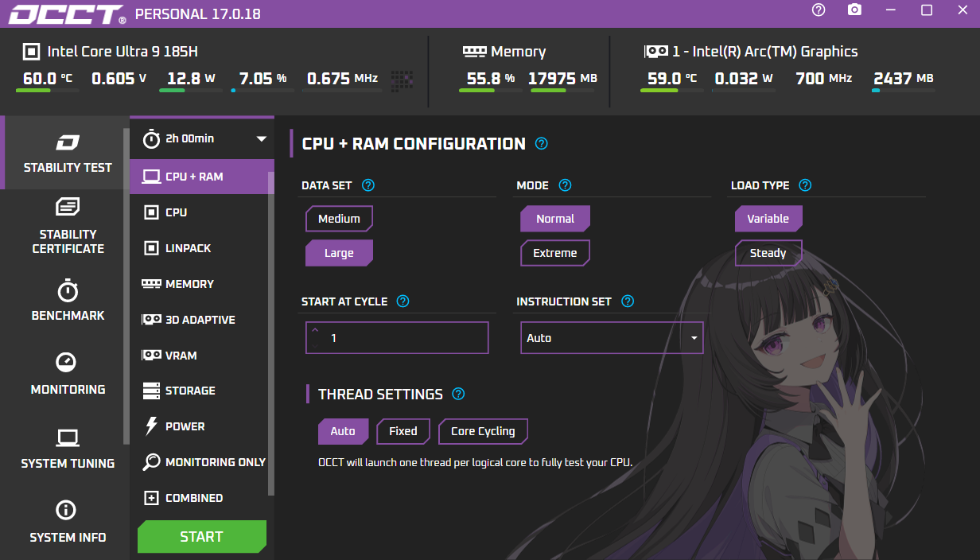The image size is (980, 560).
Task: Open help icon next to Load Type
Action: point(805,185)
